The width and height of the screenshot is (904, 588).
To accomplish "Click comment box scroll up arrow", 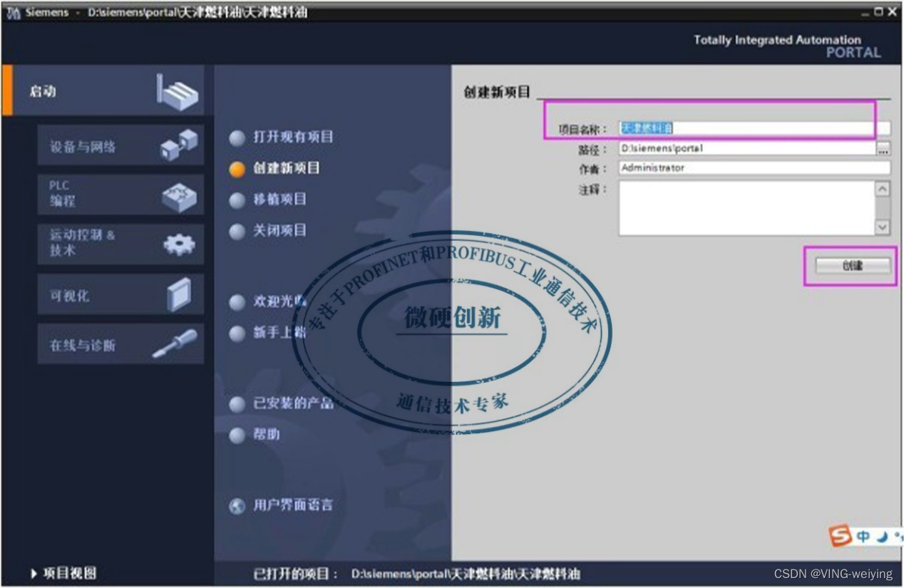I will coord(883,189).
